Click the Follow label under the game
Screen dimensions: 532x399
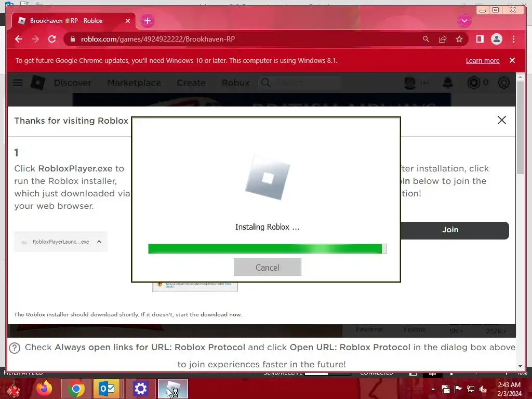414,329
